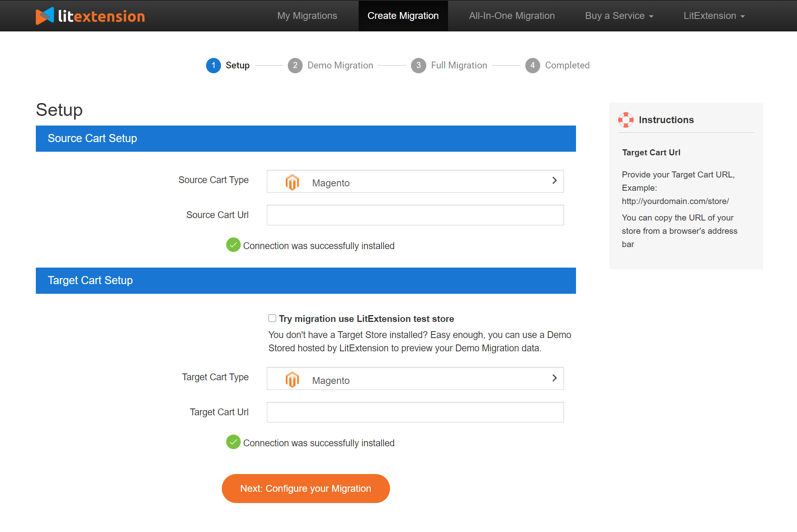Click Next: Configure your Migration button

(x=306, y=488)
